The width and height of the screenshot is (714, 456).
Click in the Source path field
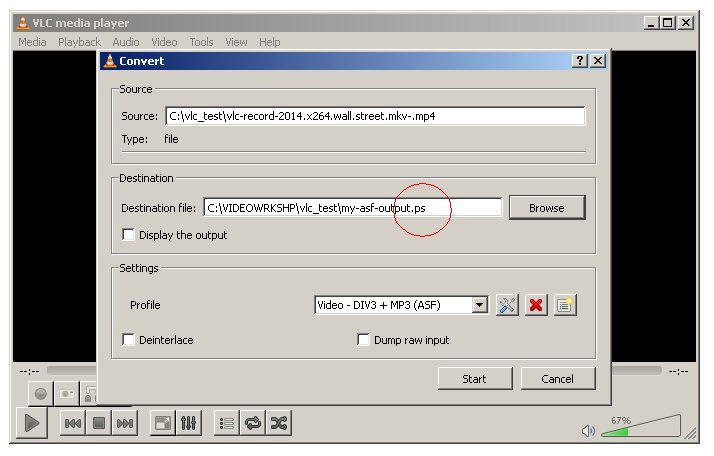click(375, 116)
